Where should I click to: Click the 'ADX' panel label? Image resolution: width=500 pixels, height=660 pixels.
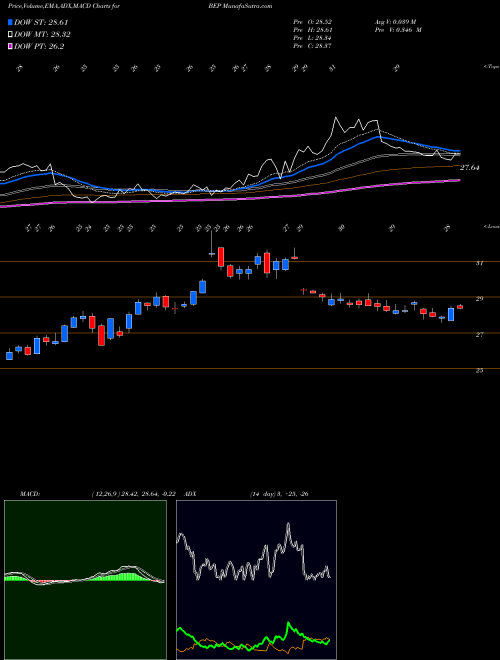(x=191, y=494)
